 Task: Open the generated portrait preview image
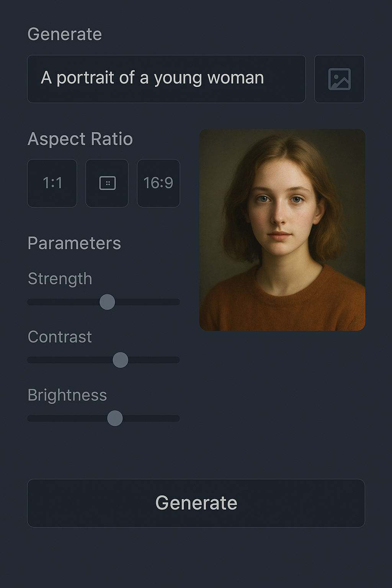coord(283,230)
